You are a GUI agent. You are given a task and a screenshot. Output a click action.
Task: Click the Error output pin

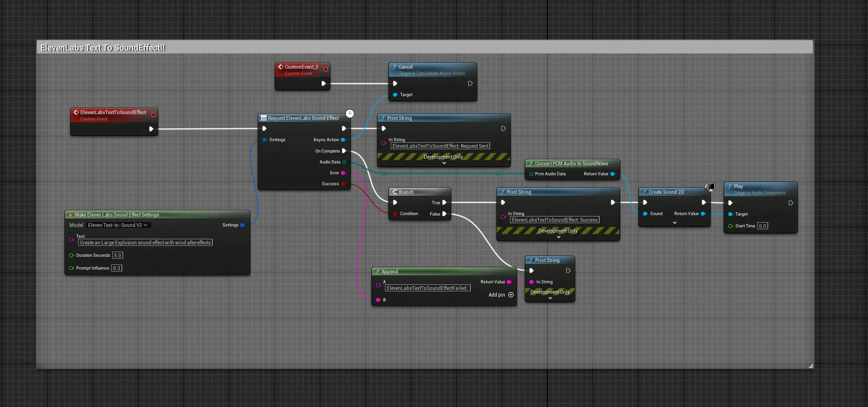[x=343, y=173]
